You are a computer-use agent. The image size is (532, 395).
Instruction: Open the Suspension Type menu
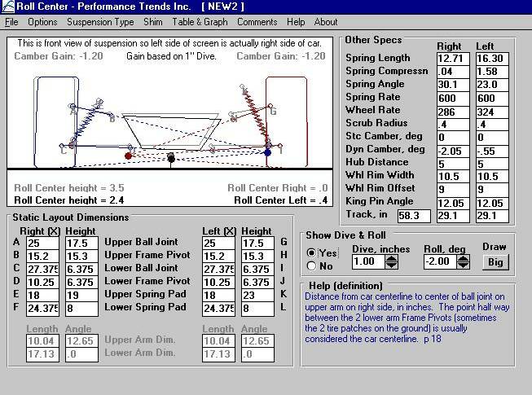pyautogui.click(x=100, y=22)
